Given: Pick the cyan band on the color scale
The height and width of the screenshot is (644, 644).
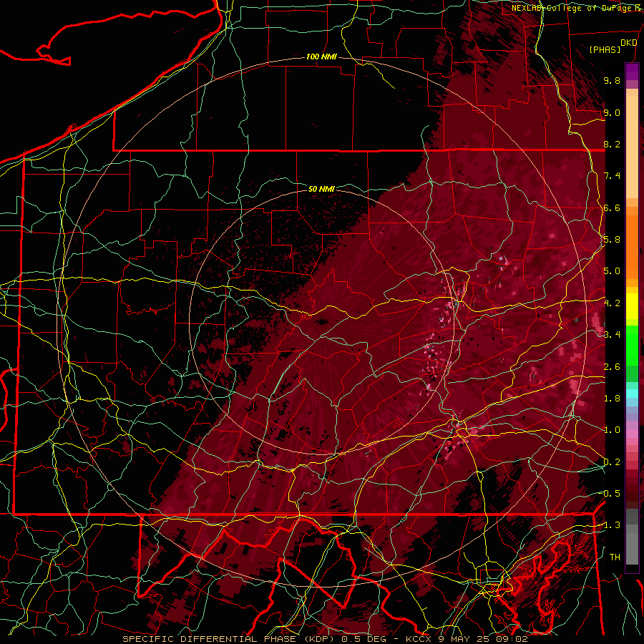Looking at the screenshot, I should tap(632, 393).
